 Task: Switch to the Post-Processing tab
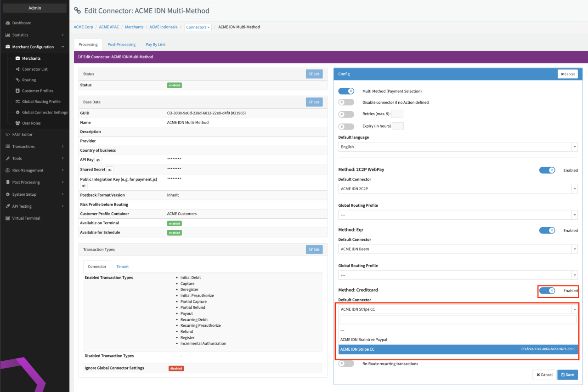pyautogui.click(x=121, y=45)
